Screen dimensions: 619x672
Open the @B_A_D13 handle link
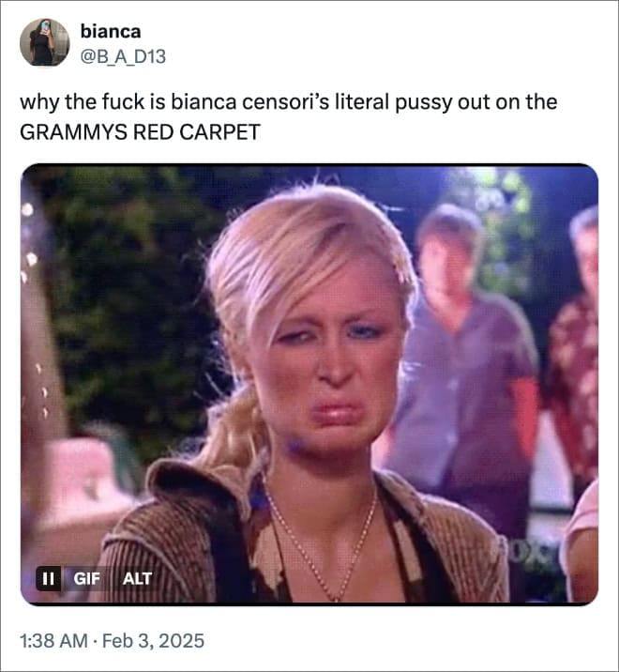tap(123, 56)
